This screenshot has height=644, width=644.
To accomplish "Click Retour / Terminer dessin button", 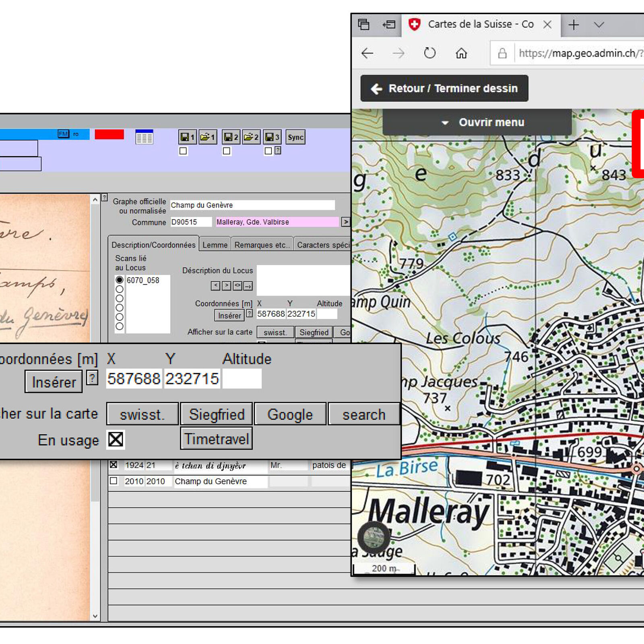I will pyautogui.click(x=444, y=89).
